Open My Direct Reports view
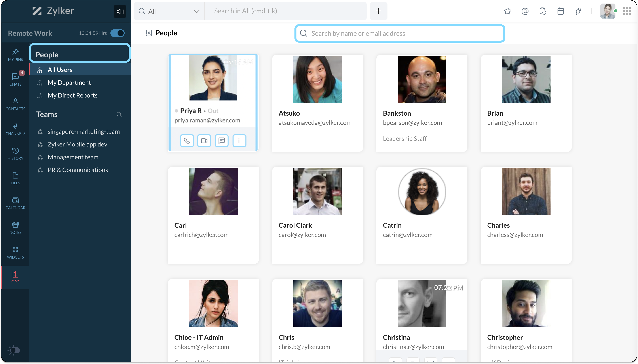This screenshot has height=364, width=638. (73, 95)
